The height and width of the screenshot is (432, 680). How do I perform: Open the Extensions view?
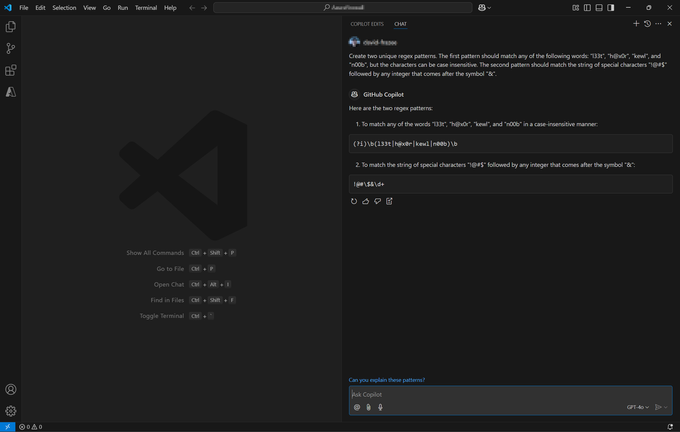tap(10, 70)
